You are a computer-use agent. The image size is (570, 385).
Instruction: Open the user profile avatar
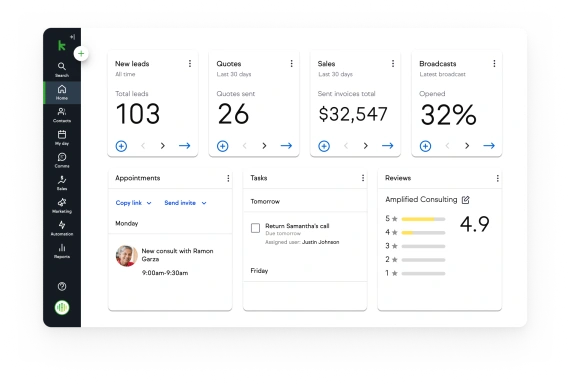[x=62, y=308]
